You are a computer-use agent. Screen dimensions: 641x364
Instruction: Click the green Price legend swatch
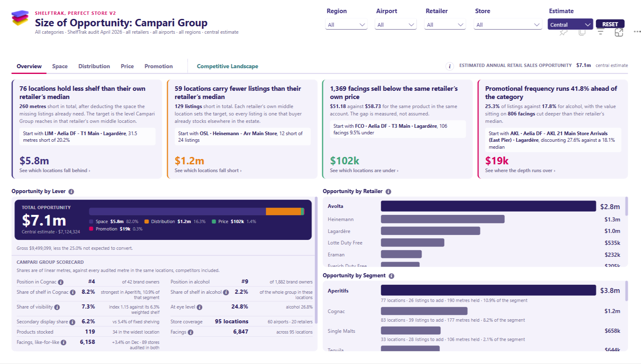tap(214, 221)
